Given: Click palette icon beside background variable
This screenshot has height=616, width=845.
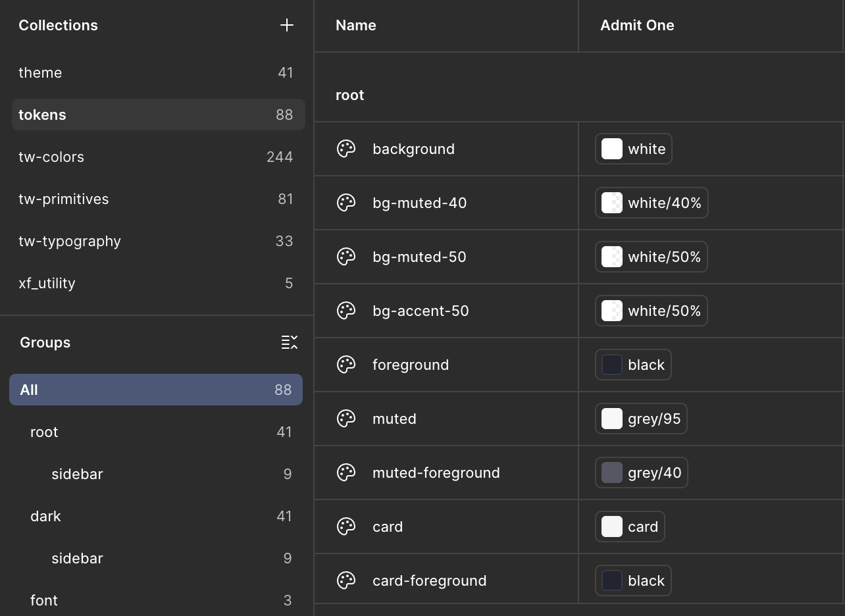Looking at the screenshot, I should 346,149.
